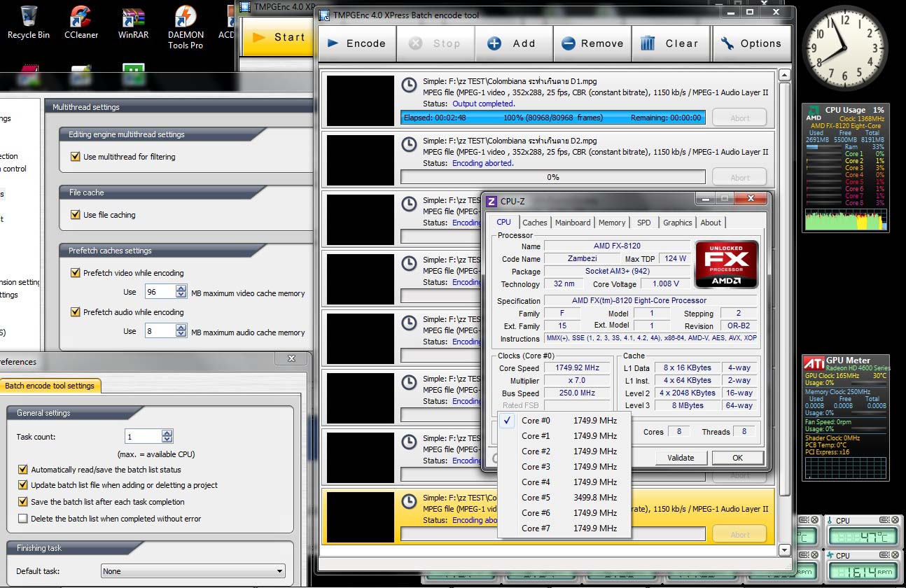The width and height of the screenshot is (906, 588).
Task: Toggle Use multithread for filtering
Action: pos(76,157)
